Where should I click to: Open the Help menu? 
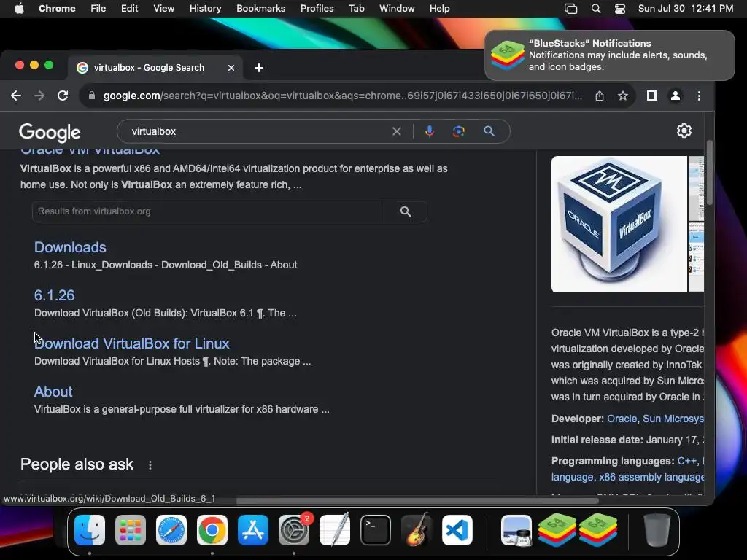(x=439, y=9)
